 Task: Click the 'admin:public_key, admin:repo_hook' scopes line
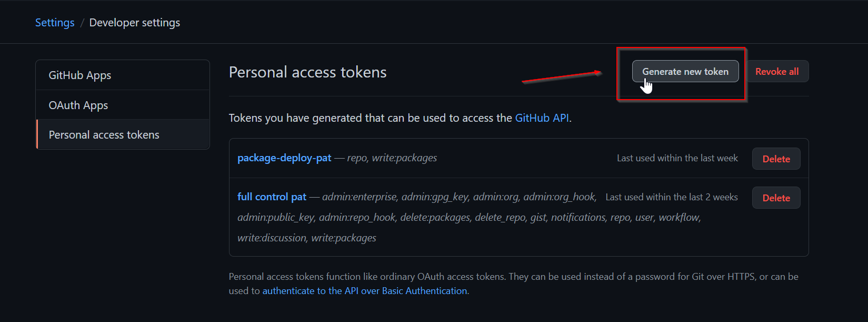tap(469, 217)
